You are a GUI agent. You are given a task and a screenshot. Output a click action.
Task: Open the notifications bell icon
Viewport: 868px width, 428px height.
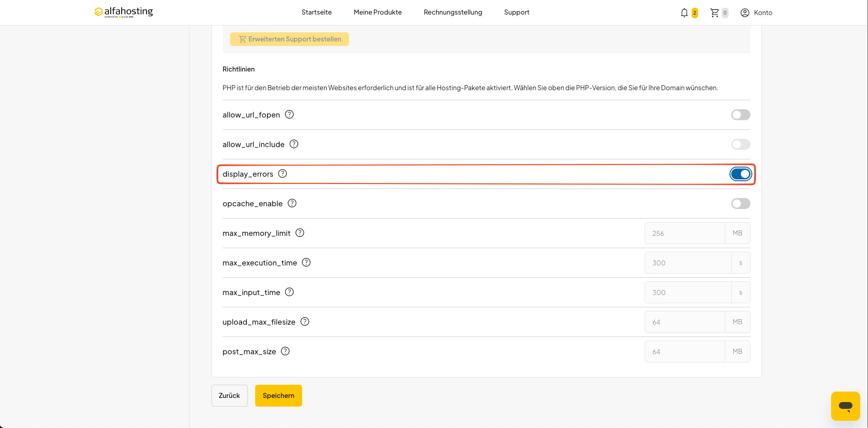[684, 13]
